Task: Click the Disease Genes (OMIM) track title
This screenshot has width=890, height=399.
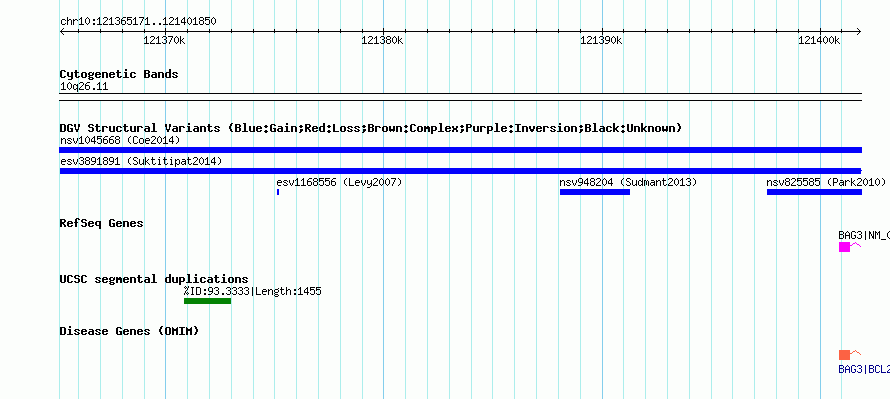Action: coord(129,331)
